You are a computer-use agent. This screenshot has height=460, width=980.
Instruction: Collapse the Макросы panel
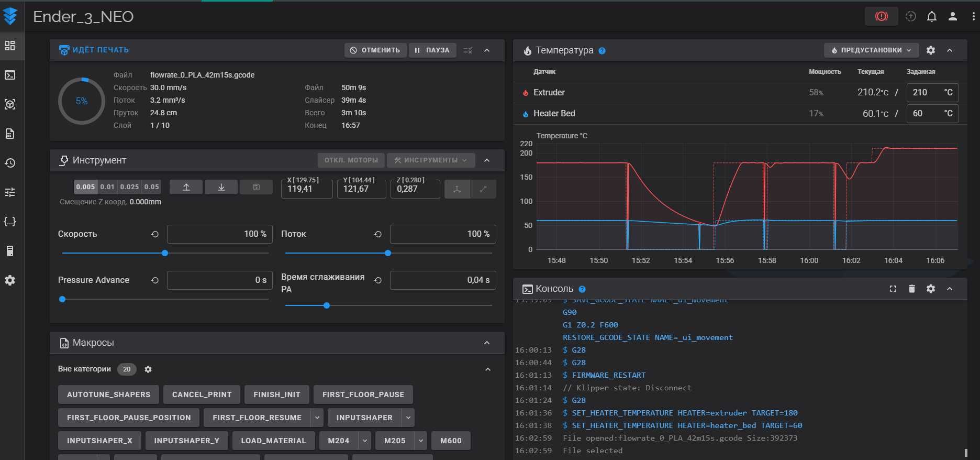[x=487, y=343]
